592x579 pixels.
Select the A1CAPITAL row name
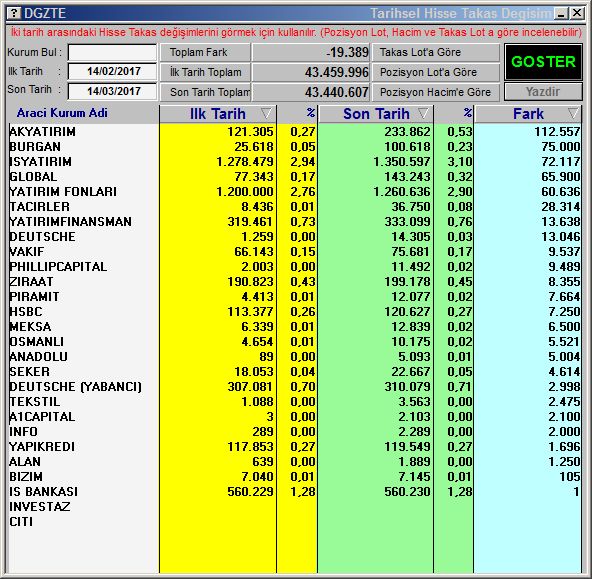tap(42, 417)
